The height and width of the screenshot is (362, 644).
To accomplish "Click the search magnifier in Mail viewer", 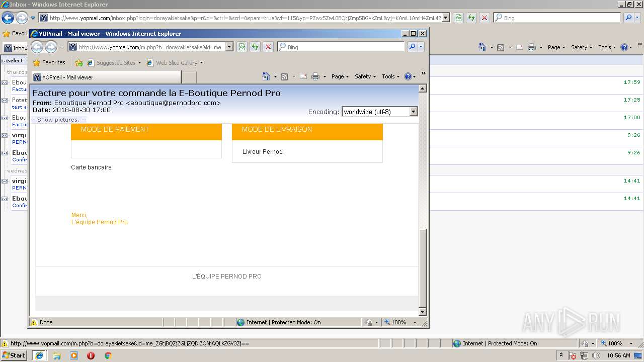I will tap(412, 47).
